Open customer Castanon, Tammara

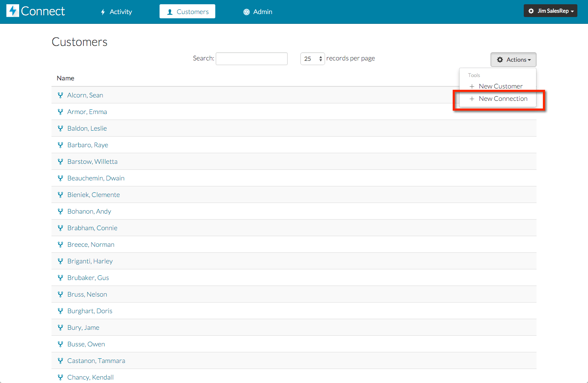coord(96,361)
